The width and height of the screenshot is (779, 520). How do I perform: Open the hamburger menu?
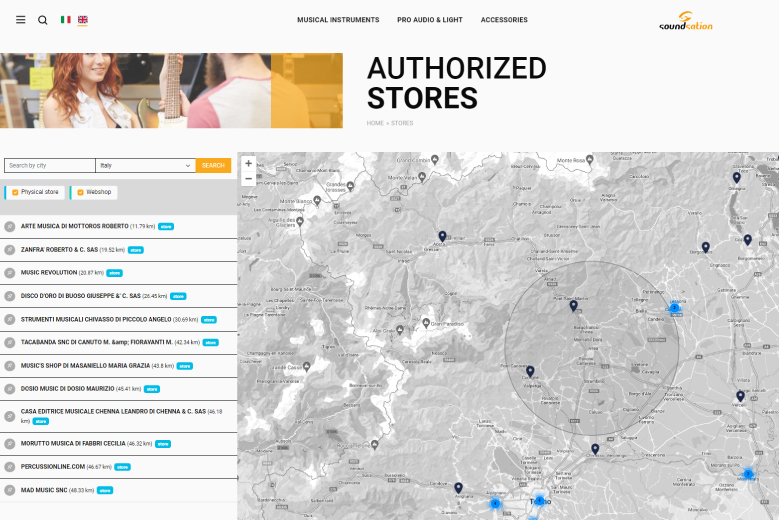21,20
